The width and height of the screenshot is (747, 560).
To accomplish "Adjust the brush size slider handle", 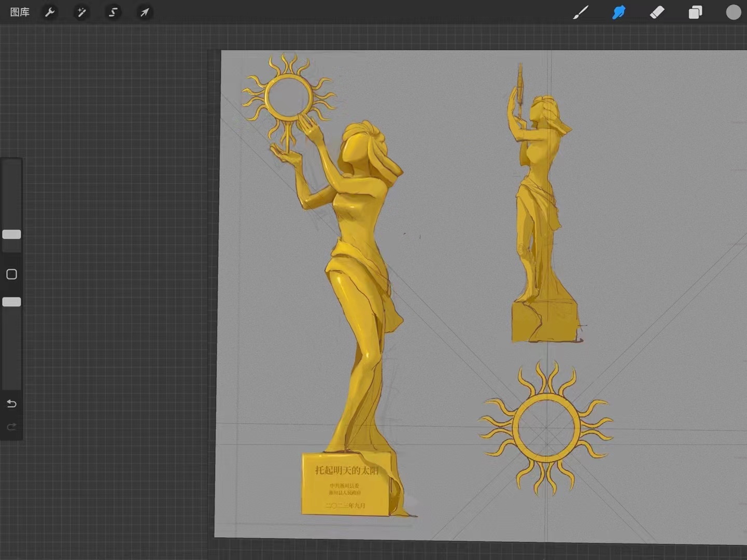I will pos(11,234).
